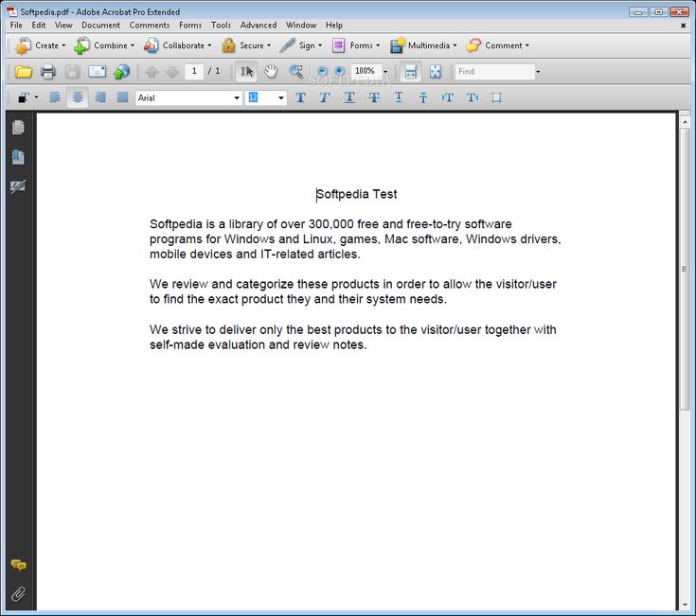Click the Save floppy disk icon
Image resolution: width=696 pixels, height=616 pixels.
[x=72, y=71]
